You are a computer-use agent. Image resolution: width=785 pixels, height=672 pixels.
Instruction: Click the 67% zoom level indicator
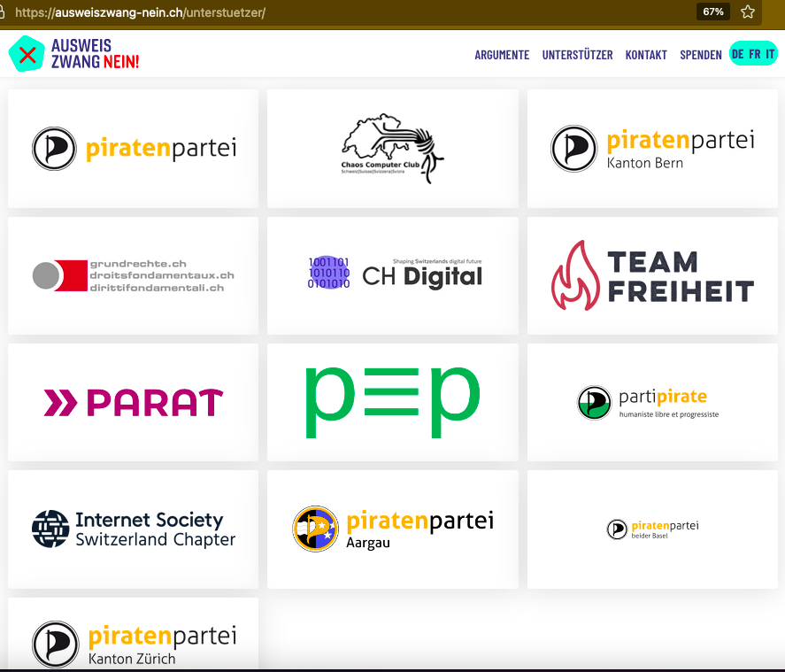713,12
